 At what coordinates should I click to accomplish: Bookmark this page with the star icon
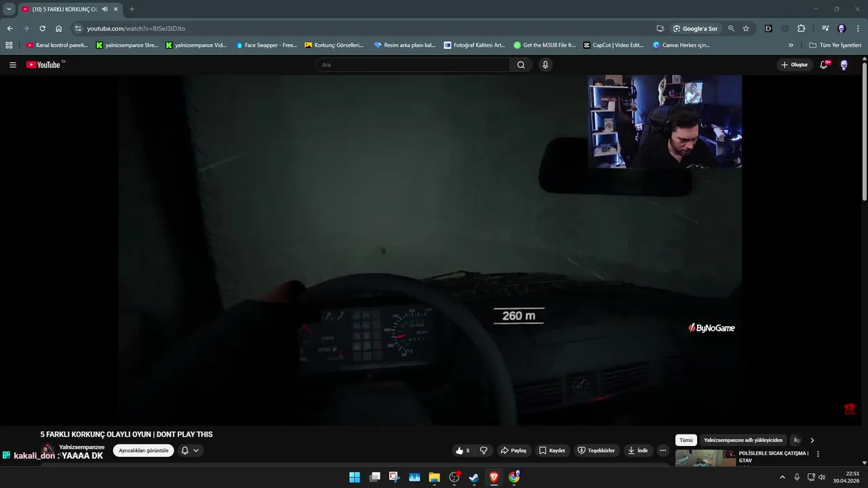[746, 28]
